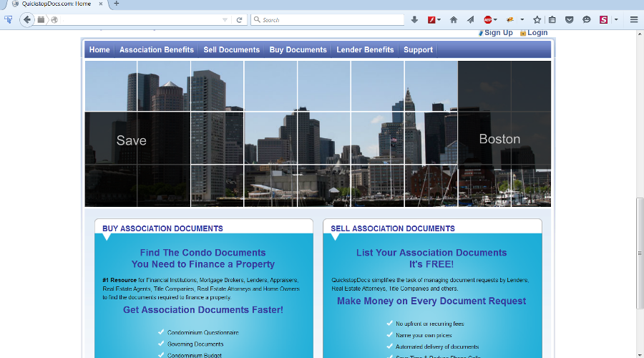
Task: Focus the browser Search field
Action: click(x=327, y=20)
